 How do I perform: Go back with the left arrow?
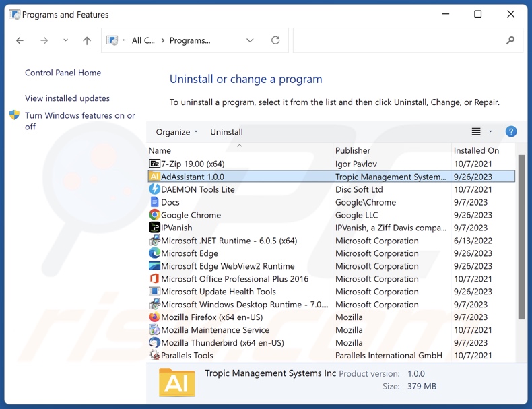20,40
